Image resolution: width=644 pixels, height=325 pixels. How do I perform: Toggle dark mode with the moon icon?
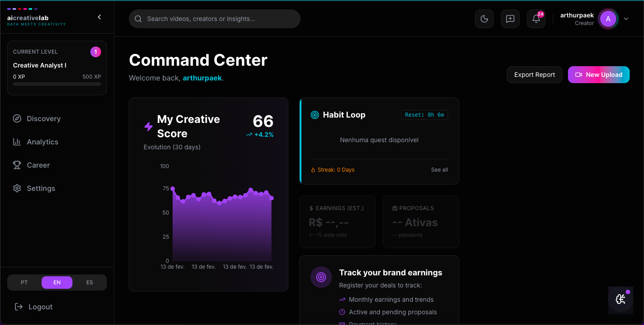click(x=484, y=19)
